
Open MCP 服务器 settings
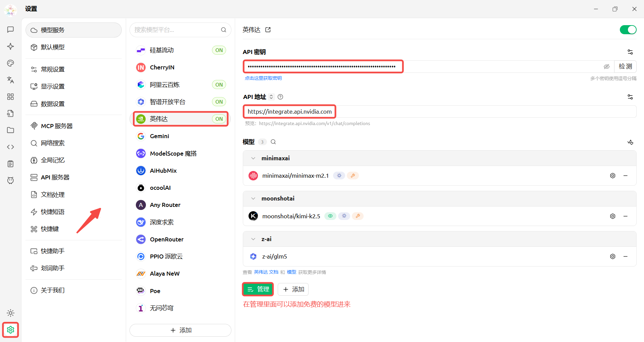click(x=73, y=126)
